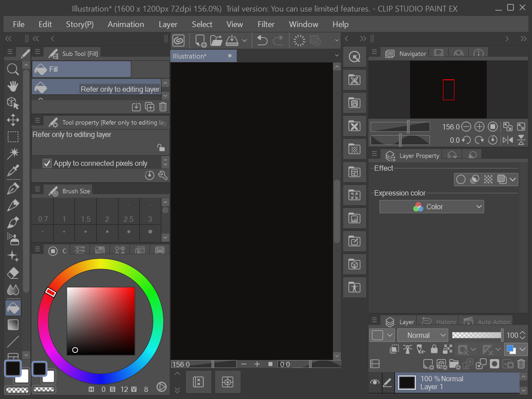The width and height of the screenshot is (532, 399).
Task: Open the Animation menu
Action: point(126,24)
